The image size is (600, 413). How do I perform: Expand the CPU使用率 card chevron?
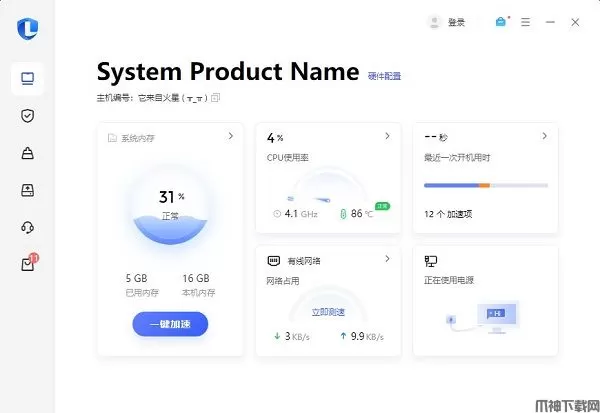(x=387, y=136)
